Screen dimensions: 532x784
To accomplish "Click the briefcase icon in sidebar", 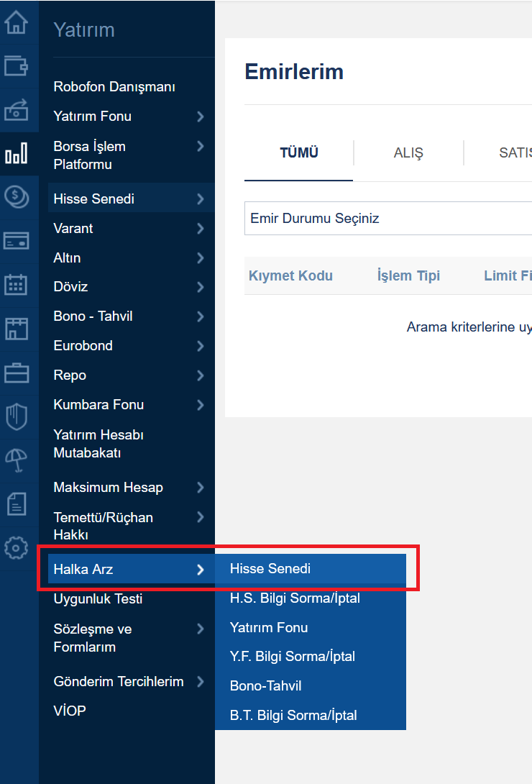I will point(16,373).
